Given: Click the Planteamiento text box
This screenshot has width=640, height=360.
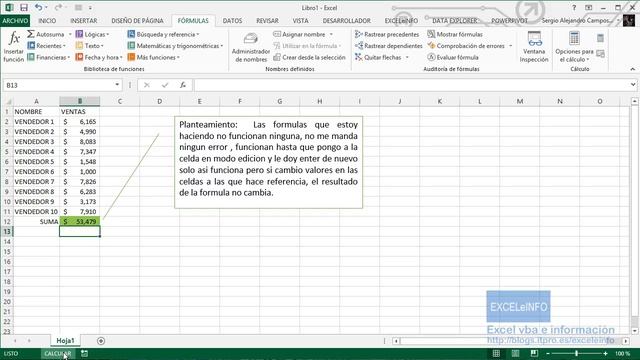Looking at the screenshot, I should (x=268, y=162).
